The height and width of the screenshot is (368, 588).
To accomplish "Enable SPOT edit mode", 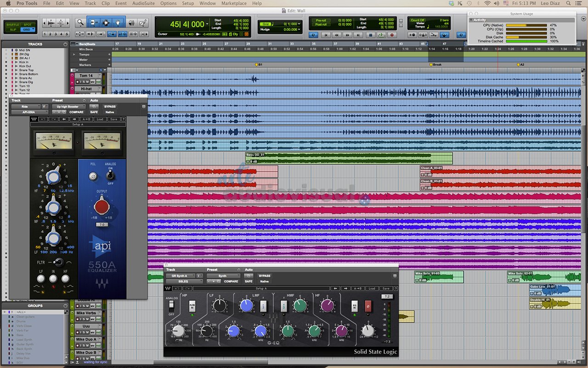I will (x=28, y=24).
